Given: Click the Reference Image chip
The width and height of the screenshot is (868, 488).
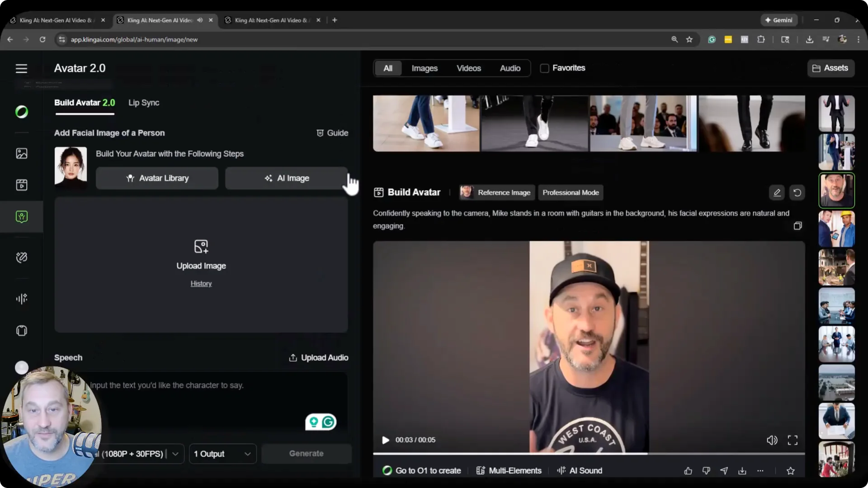Looking at the screenshot, I should (496, 192).
